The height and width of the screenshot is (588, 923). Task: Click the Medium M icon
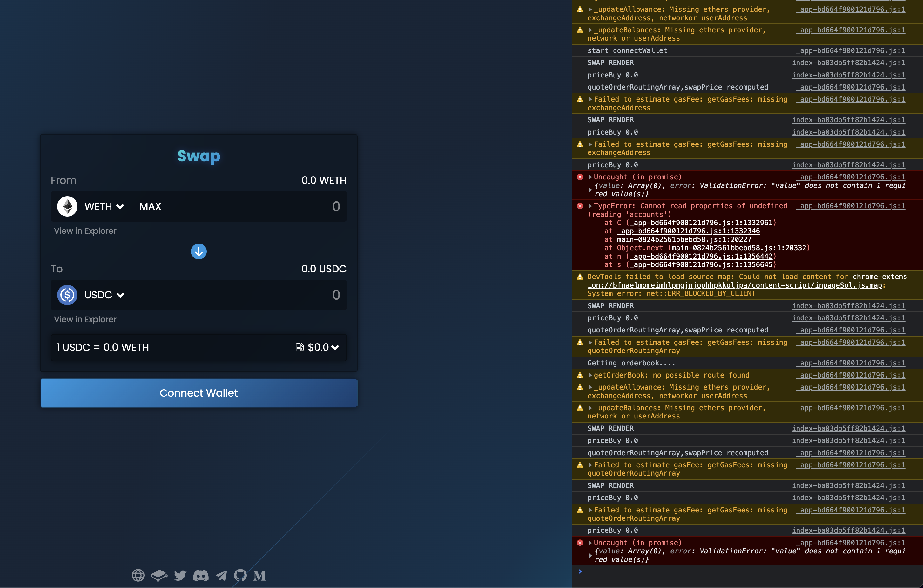259,575
